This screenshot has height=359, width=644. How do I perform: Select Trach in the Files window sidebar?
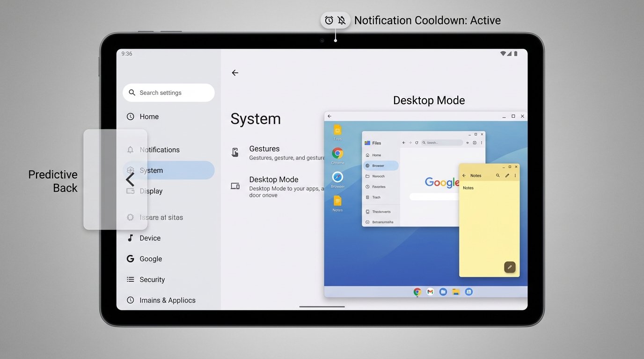pyautogui.click(x=381, y=197)
